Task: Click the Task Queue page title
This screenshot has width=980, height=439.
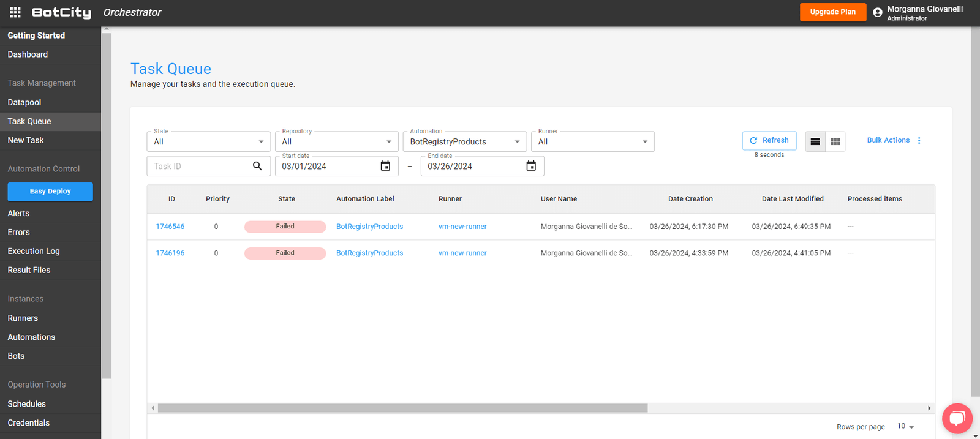Action: tap(171, 69)
